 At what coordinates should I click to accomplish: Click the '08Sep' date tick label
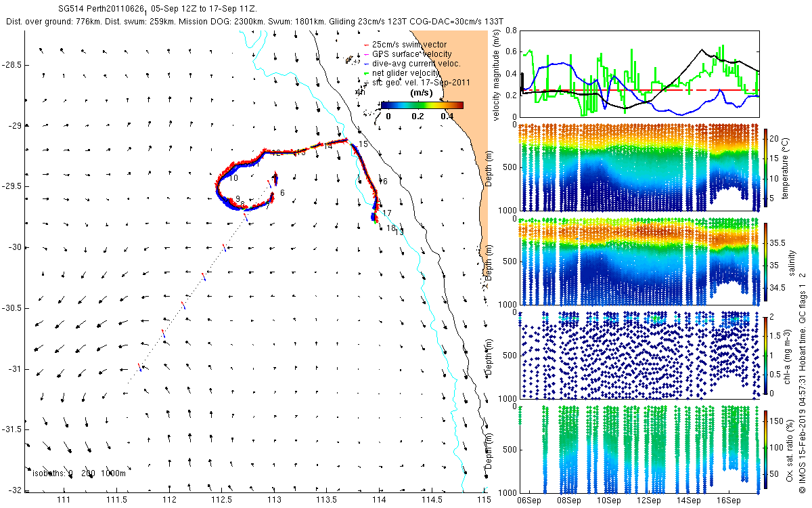click(569, 501)
